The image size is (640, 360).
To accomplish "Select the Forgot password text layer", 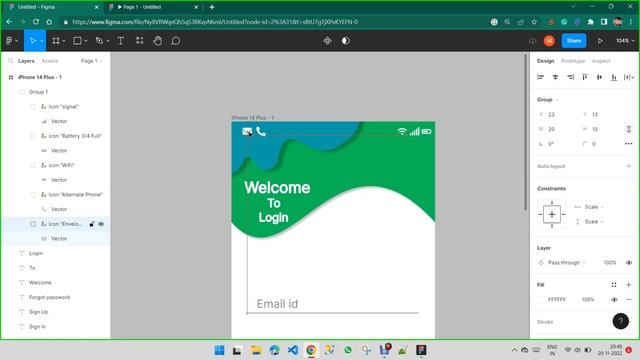I will pyautogui.click(x=49, y=297).
